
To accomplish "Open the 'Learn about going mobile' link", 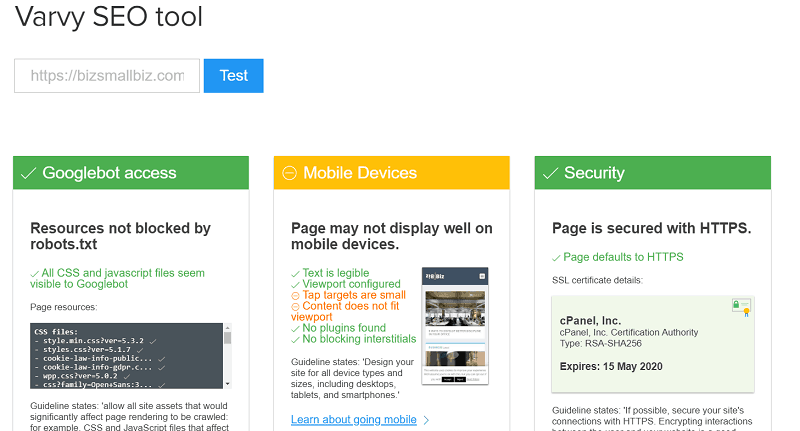I will point(353,419).
